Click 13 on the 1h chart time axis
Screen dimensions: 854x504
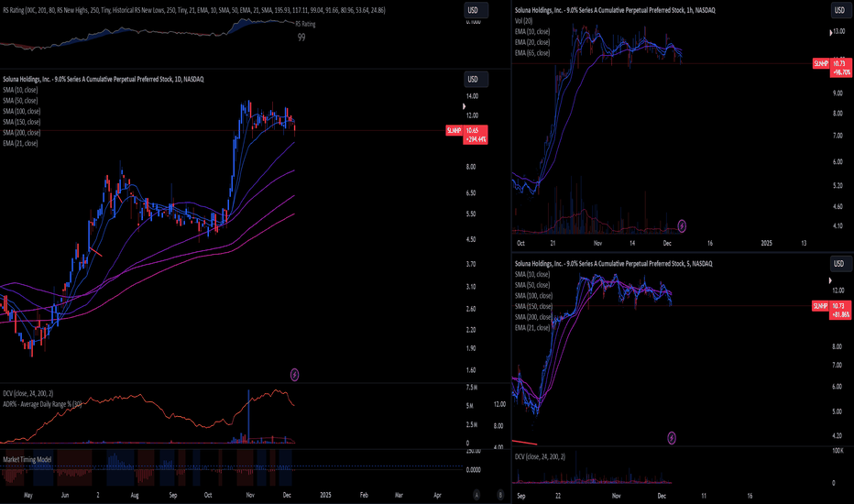[x=804, y=243]
